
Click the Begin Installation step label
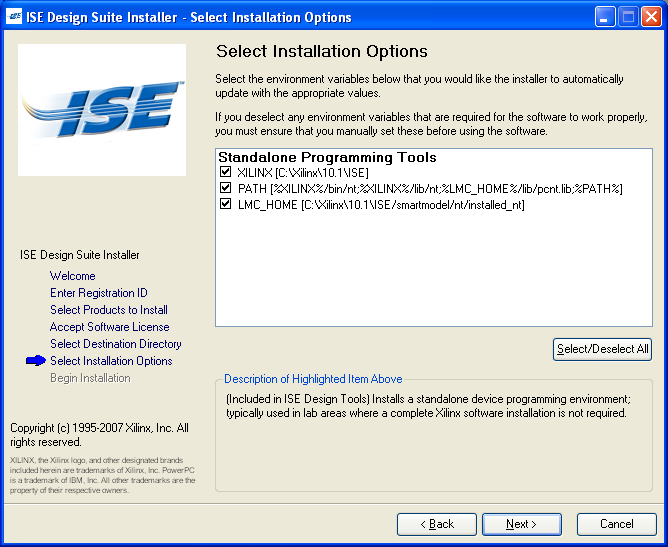[90, 378]
